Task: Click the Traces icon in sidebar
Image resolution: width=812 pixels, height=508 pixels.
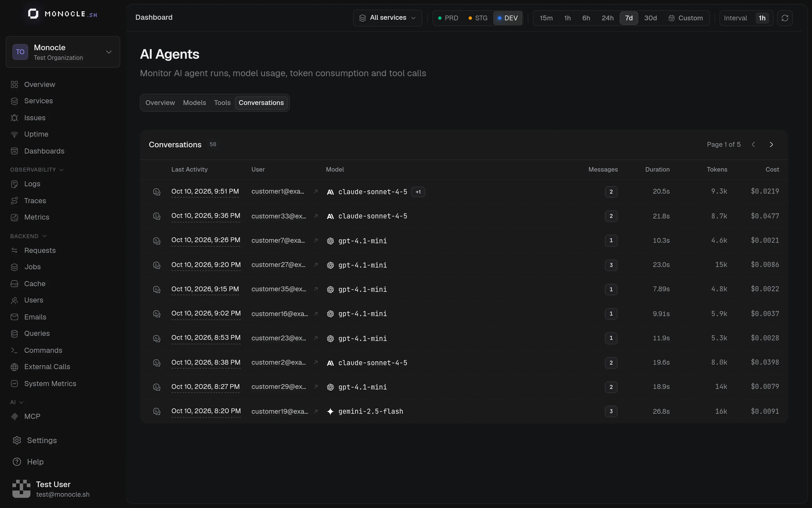Action: (x=14, y=201)
